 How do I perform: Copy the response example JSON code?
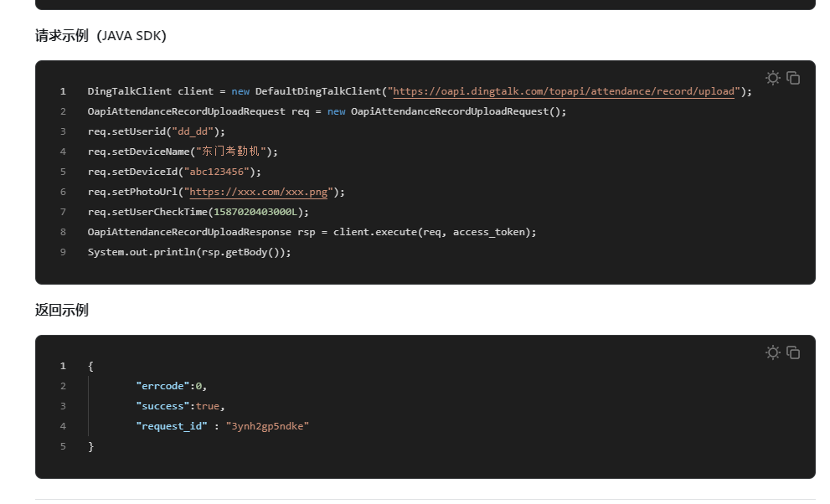tap(793, 352)
